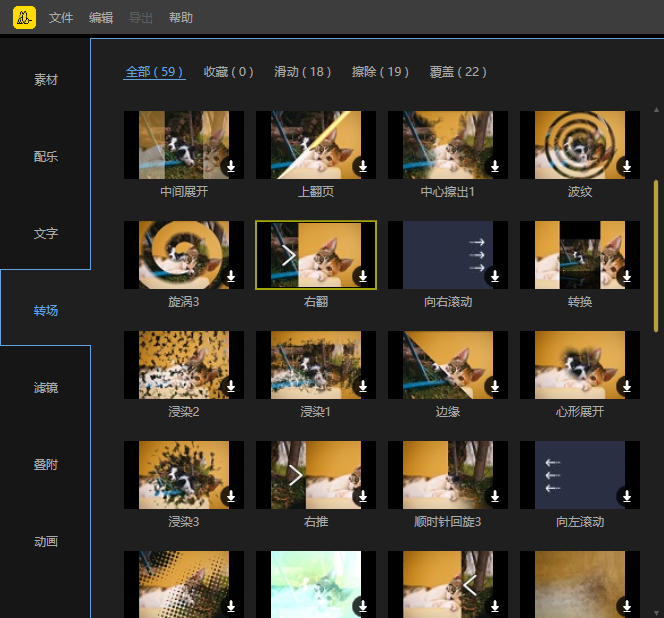Open the 文件 menu
664x618 pixels.
coord(61,18)
